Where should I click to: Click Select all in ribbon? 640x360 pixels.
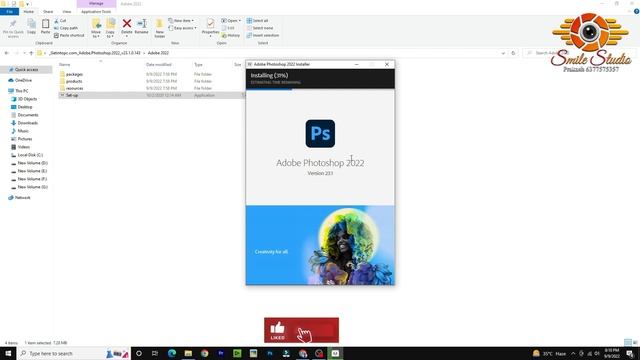click(258, 20)
